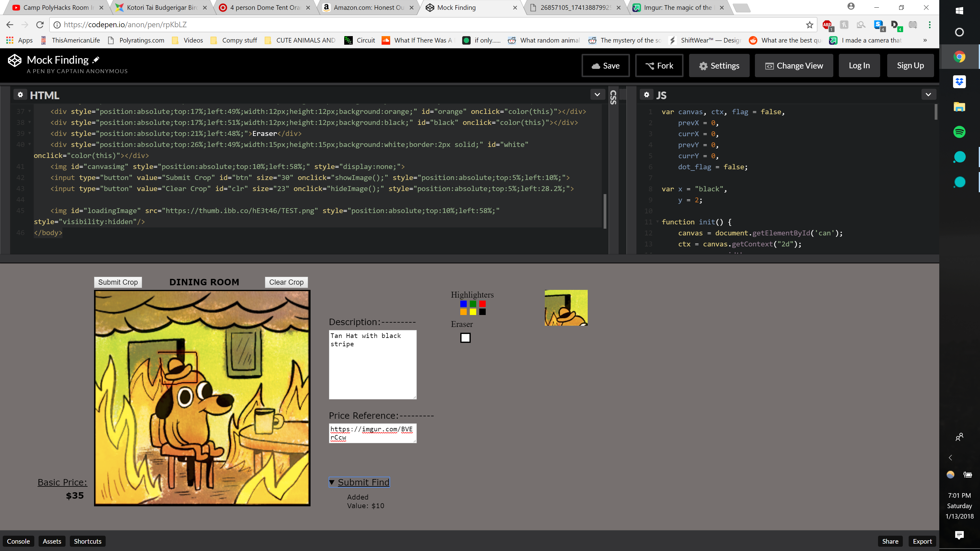Open HTML editor dropdown chevron
Screen dimensions: 980x551
pos(597,95)
